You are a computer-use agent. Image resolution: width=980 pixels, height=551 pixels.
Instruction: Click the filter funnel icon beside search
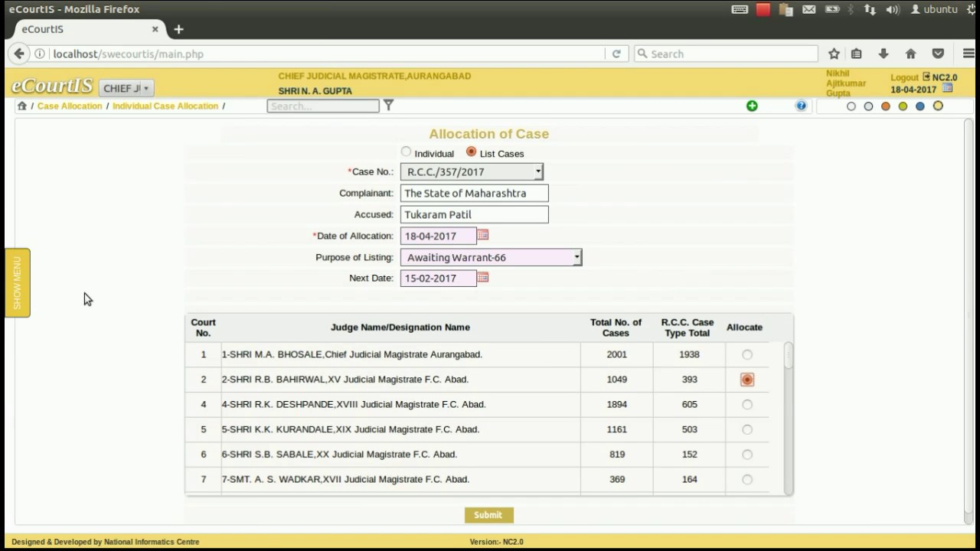click(389, 105)
